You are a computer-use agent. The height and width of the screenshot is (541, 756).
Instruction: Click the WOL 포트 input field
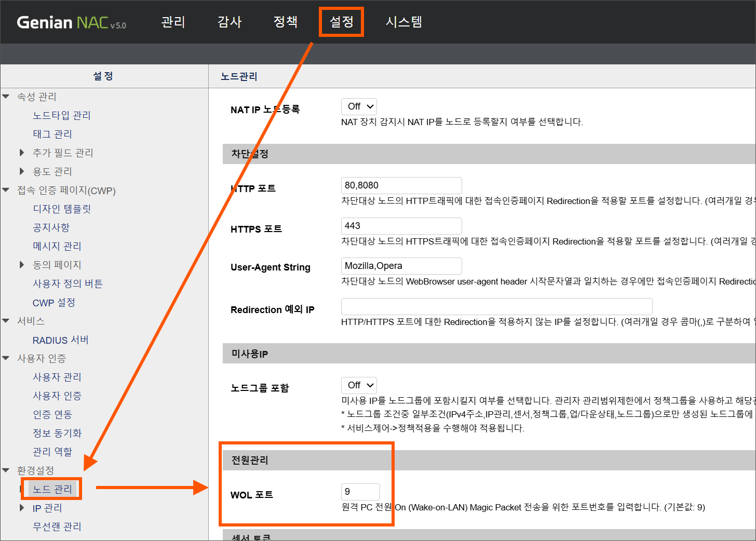pyautogui.click(x=360, y=492)
